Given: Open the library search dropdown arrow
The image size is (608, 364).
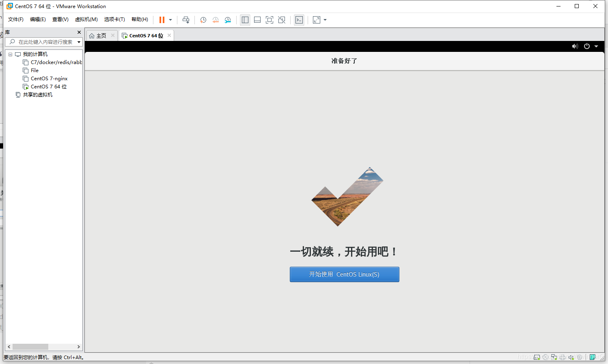Looking at the screenshot, I should pos(79,42).
